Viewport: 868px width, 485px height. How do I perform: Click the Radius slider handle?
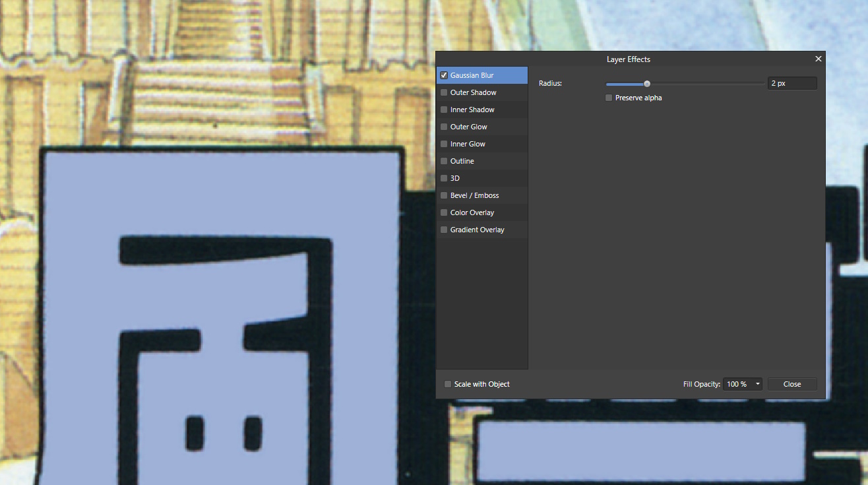[647, 84]
